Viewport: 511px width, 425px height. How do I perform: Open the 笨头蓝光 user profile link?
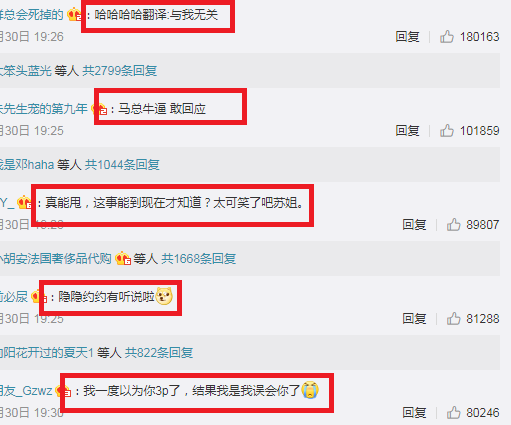coord(26,71)
